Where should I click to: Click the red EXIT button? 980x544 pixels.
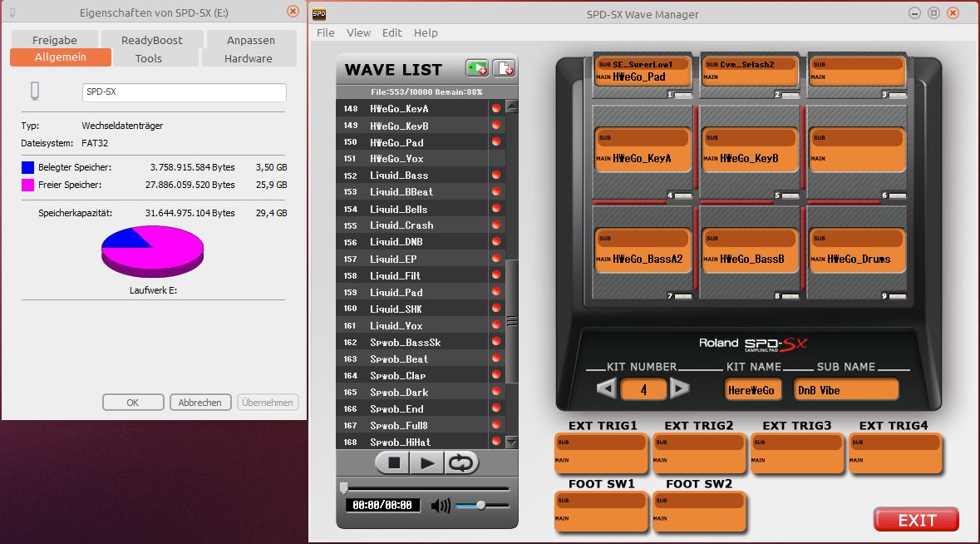916,520
